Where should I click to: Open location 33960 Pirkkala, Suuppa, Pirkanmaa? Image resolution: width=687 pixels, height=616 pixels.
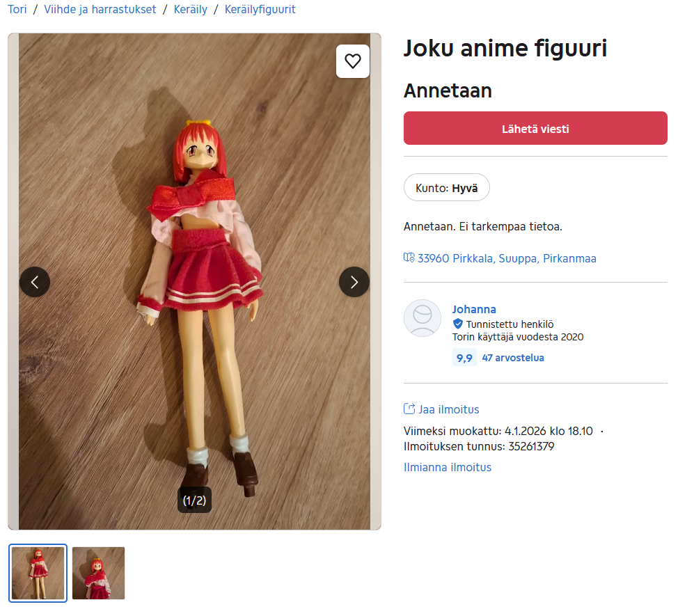[x=507, y=258]
